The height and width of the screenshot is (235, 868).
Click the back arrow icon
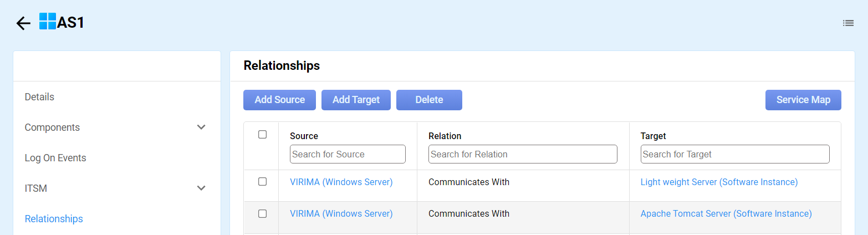tap(23, 23)
